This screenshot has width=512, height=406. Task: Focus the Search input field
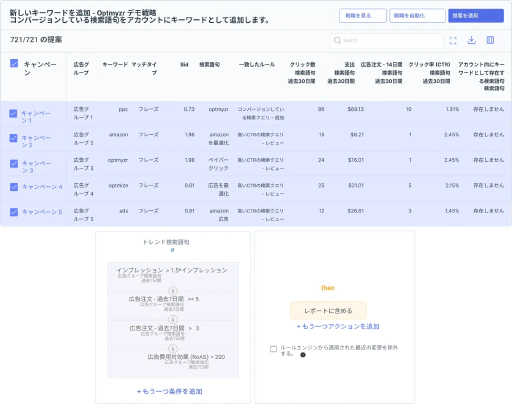tap(387, 40)
